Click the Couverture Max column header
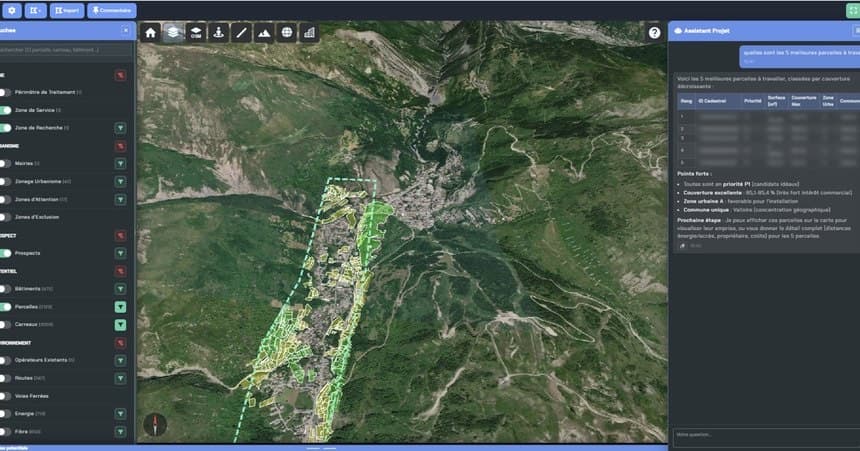 (x=804, y=101)
